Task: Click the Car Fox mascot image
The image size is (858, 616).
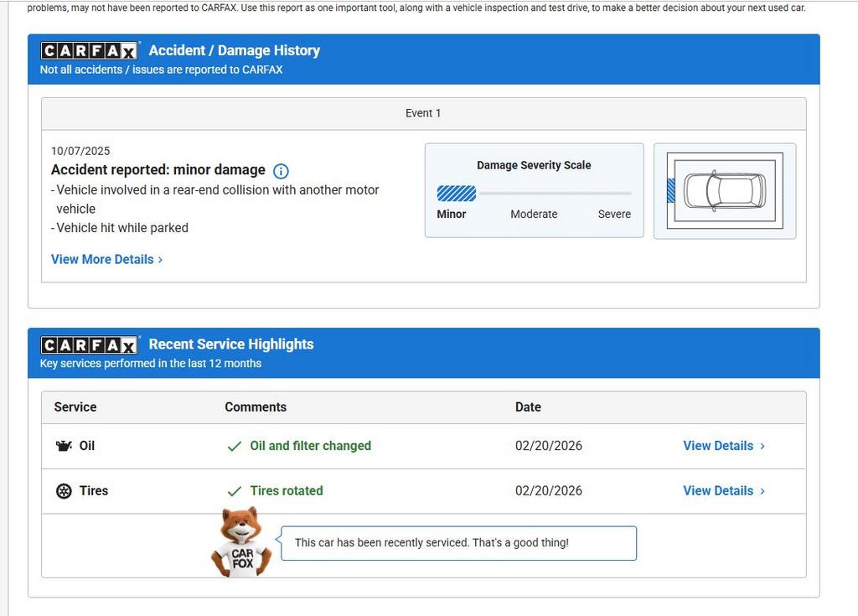Action: (x=241, y=542)
